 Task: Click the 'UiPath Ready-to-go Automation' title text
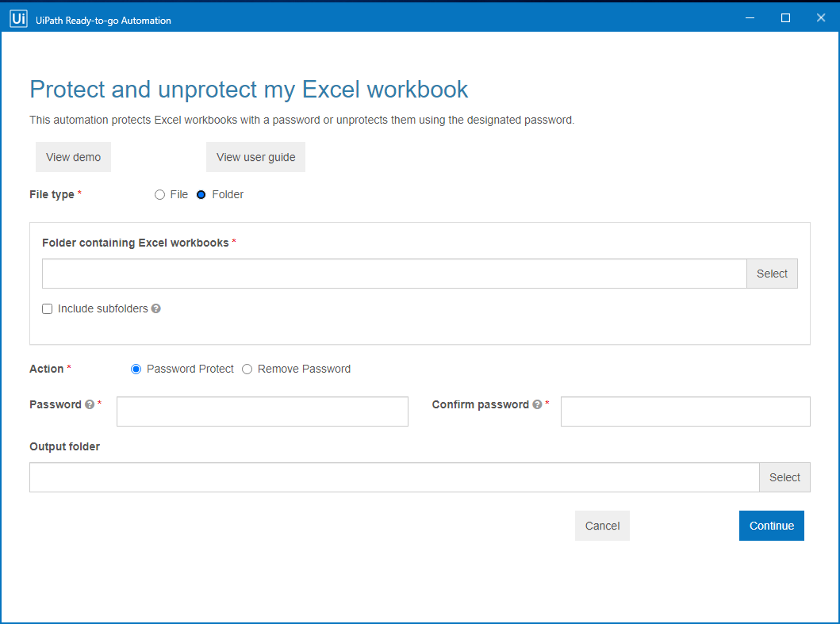tap(103, 21)
